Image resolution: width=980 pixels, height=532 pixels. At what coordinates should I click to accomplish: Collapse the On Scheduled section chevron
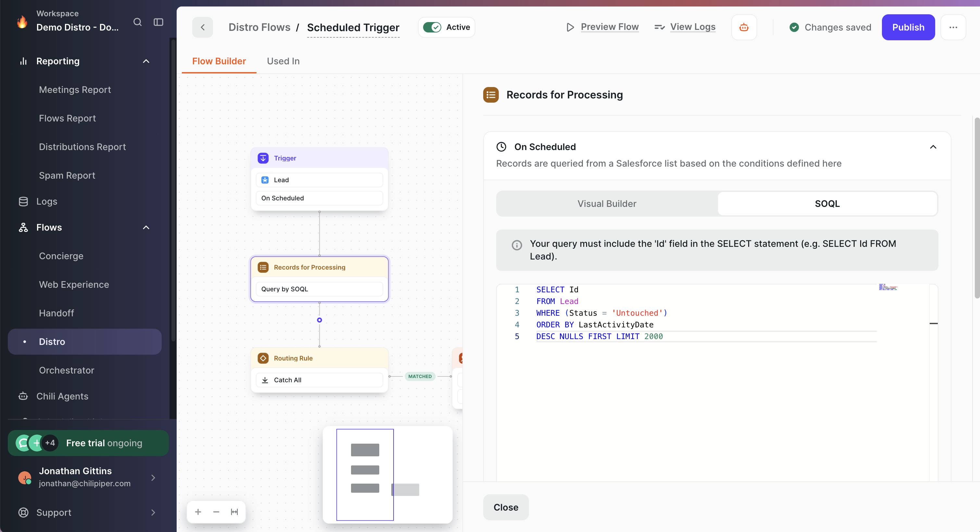[x=933, y=147]
